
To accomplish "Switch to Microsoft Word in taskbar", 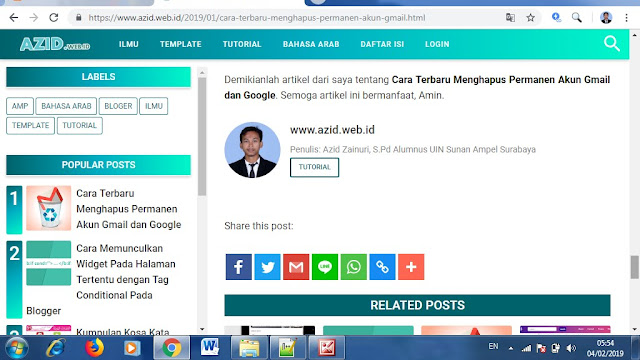I will [210, 348].
